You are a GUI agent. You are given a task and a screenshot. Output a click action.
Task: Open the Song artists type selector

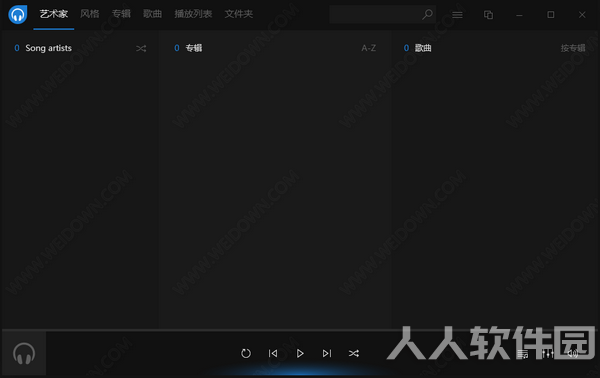click(49, 48)
